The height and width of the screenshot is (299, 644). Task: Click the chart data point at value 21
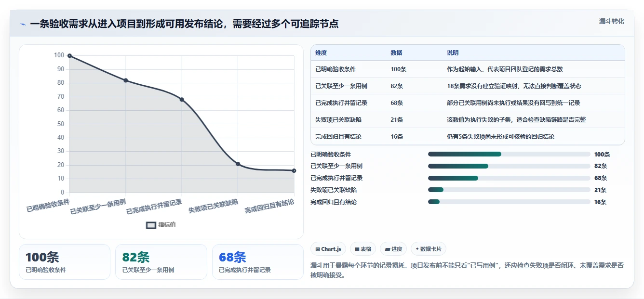point(238,164)
